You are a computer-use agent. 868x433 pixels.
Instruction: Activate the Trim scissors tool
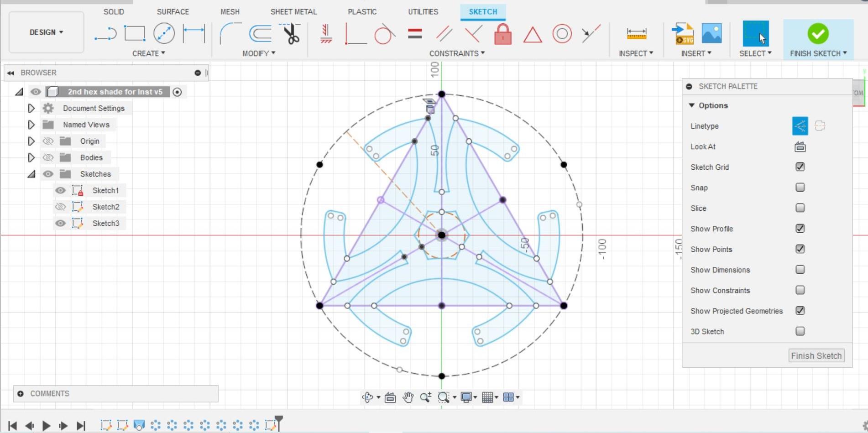click(x=290, y=33)
